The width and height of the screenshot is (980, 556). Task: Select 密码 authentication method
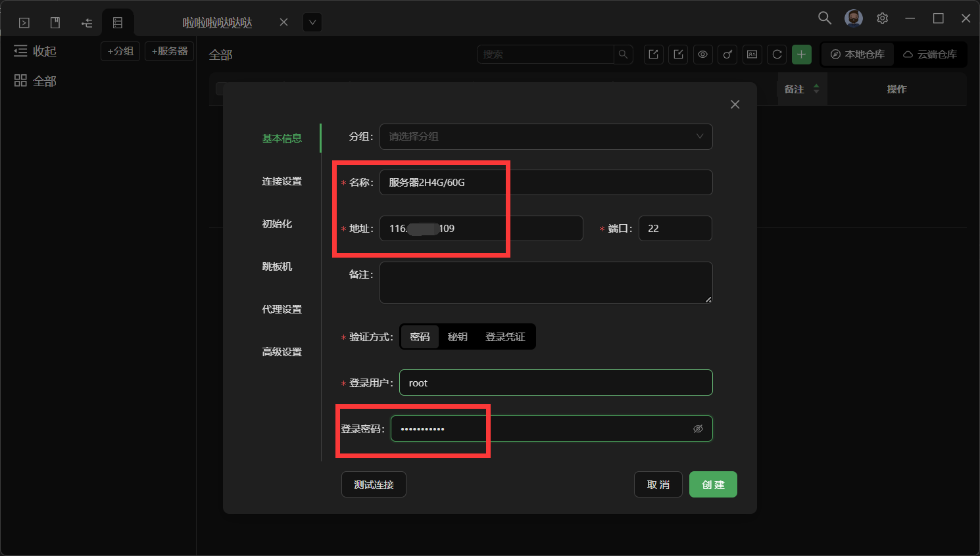[x=420, y=337]
